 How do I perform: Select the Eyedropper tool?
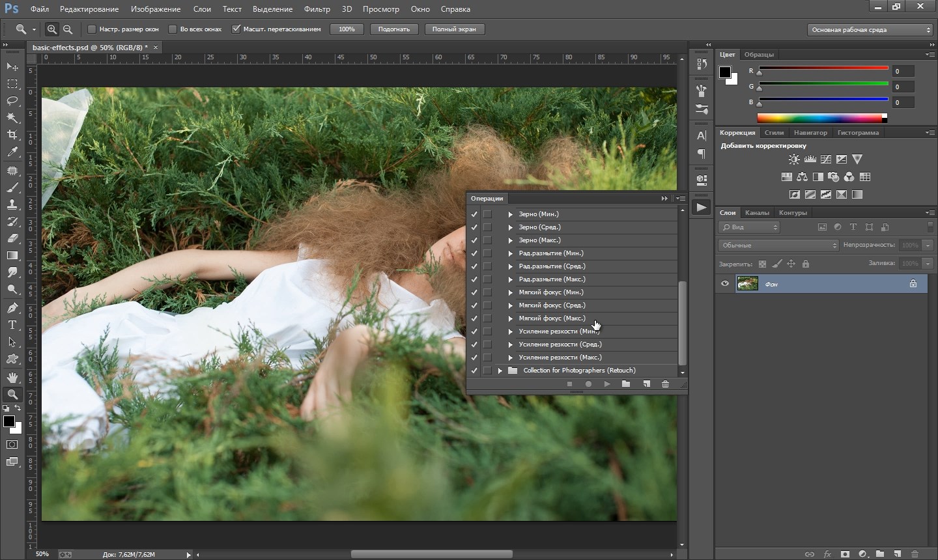12,152
